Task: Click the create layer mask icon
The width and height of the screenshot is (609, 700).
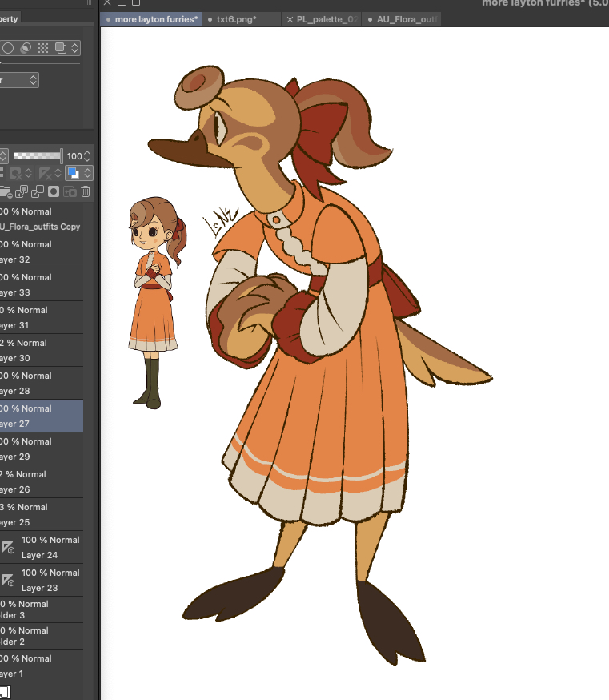Action: 54,191
